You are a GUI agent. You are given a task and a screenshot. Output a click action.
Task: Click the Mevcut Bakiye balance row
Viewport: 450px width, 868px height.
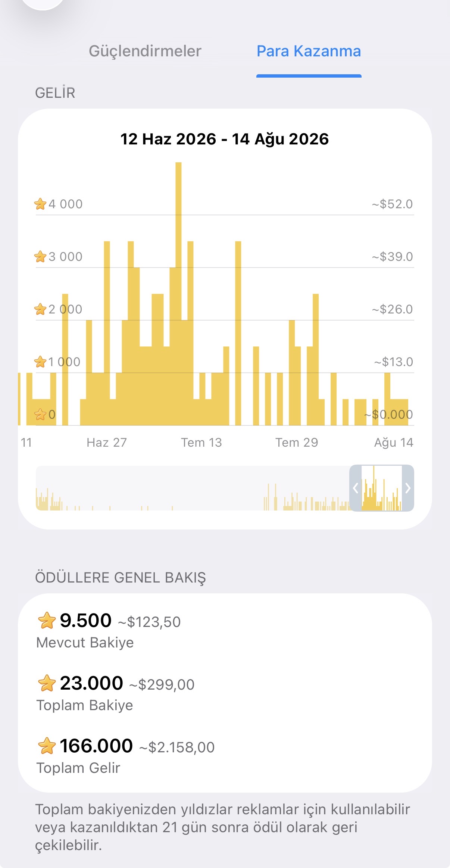[225, 631]
